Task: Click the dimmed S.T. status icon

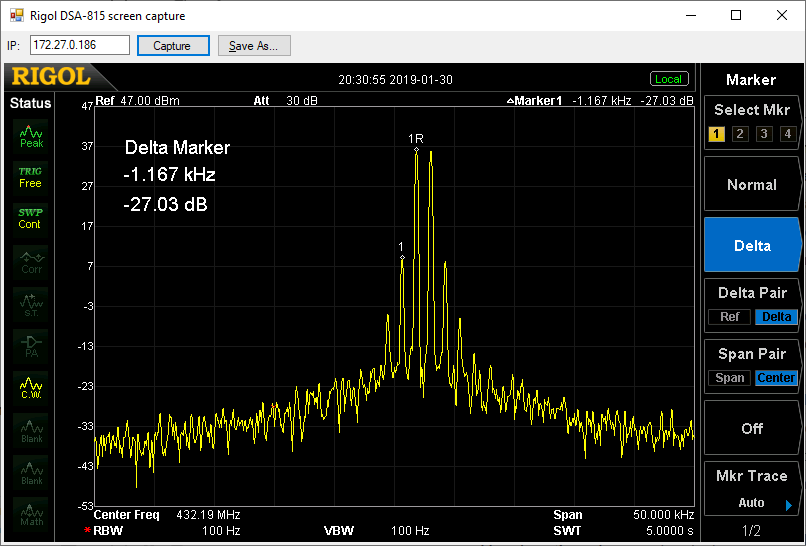Action: (31, 304)
